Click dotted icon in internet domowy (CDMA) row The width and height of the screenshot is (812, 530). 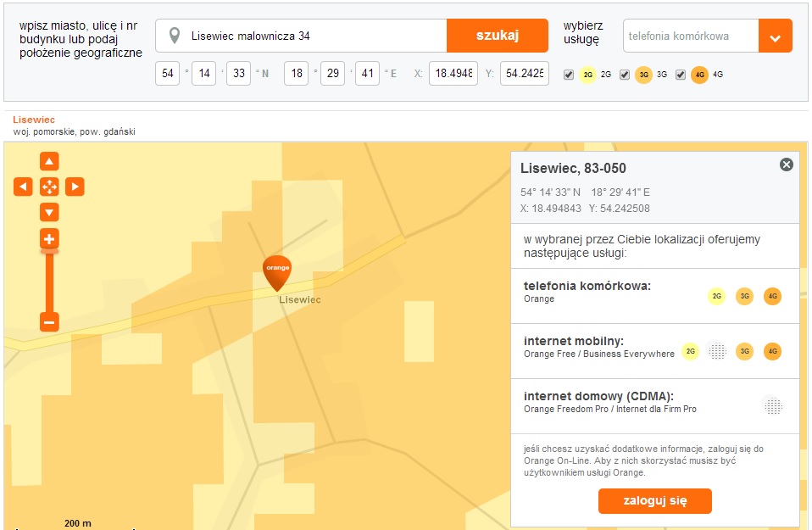tap(773, 405)
